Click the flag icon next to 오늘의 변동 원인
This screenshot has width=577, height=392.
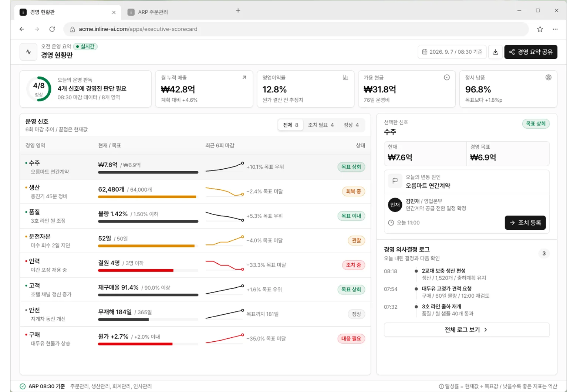tap(395, 181)
